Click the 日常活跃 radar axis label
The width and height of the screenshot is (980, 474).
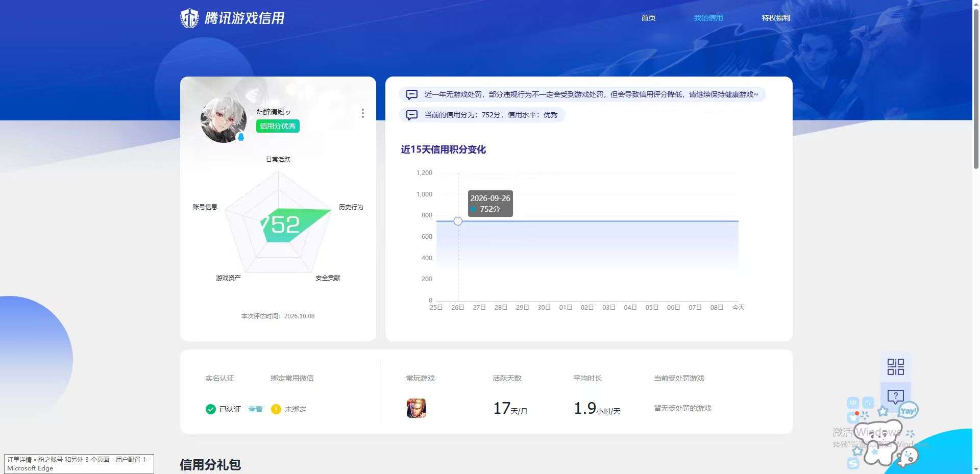point(278,159)
